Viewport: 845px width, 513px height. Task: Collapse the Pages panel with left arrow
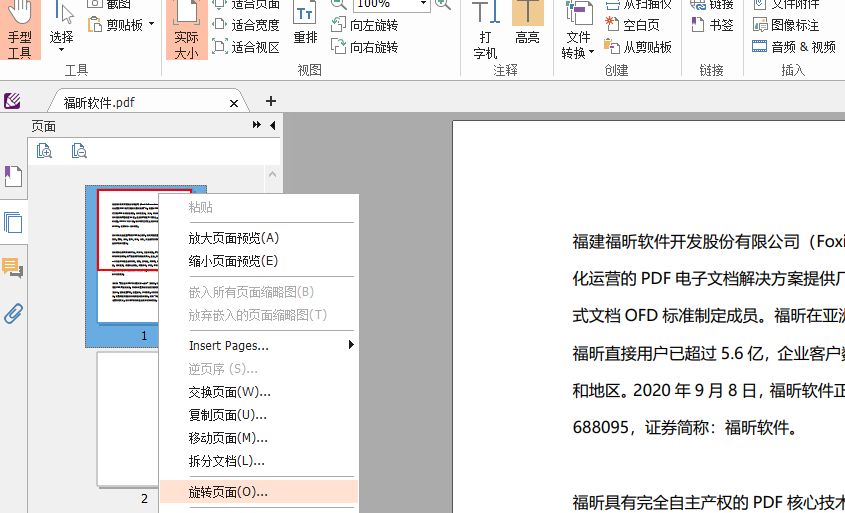click(x=273, y=126)
